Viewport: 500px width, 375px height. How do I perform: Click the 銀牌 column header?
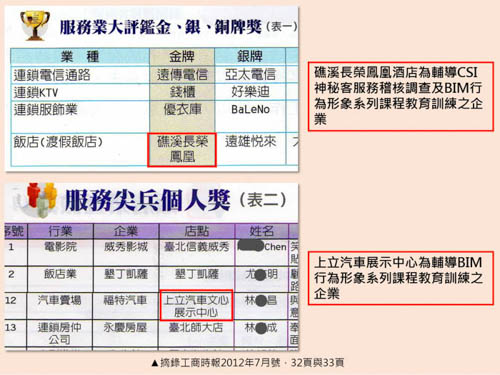[x=250, y=56]
